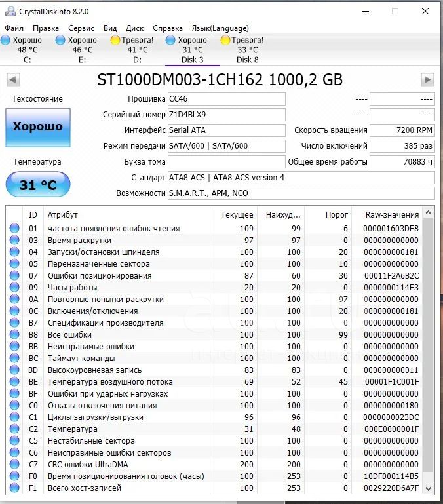Click raw value 000E0000001F
This screenshot has width=443, height=504.
pyautogui.click(x=392, y=429)
